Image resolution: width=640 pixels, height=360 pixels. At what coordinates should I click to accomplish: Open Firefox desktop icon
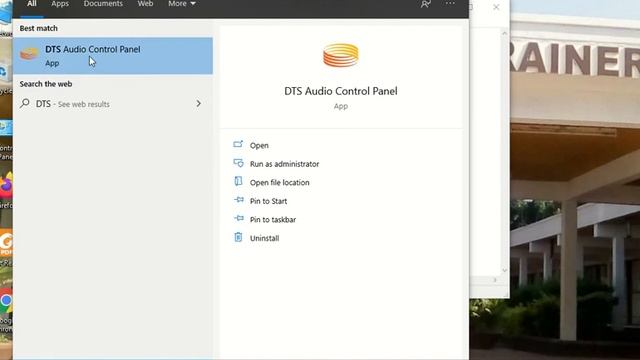coord(6,186)
